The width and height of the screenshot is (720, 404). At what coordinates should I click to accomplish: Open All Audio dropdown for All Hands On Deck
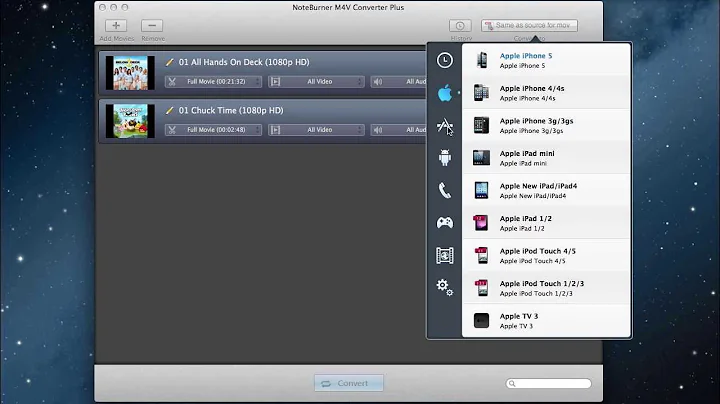click(x=399, y=82)
